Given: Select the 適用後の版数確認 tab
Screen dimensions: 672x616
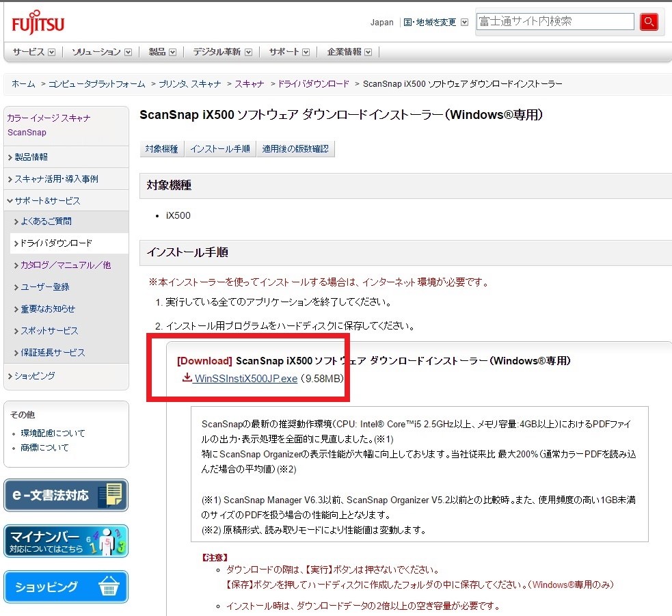Looking at the screenshot, I should (x=295, y=149).
